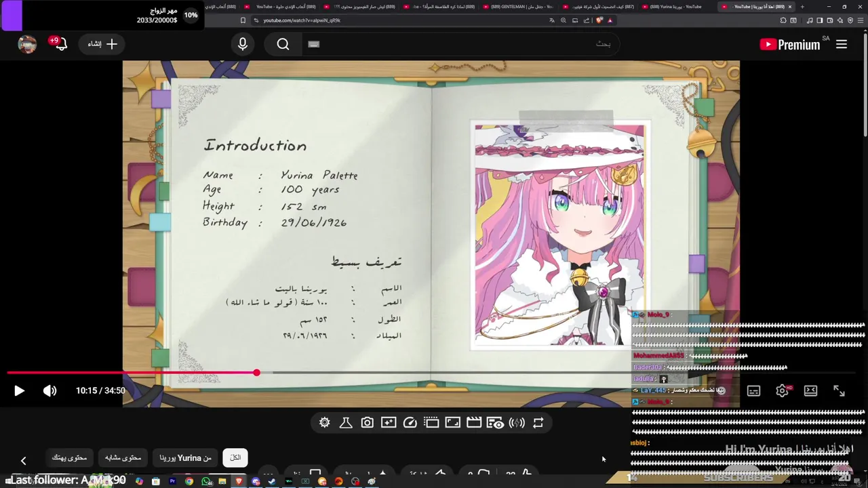Image resolution: width=868 pixels, height=488 pixels.
Task: Play the paused video
Action: 19,390
